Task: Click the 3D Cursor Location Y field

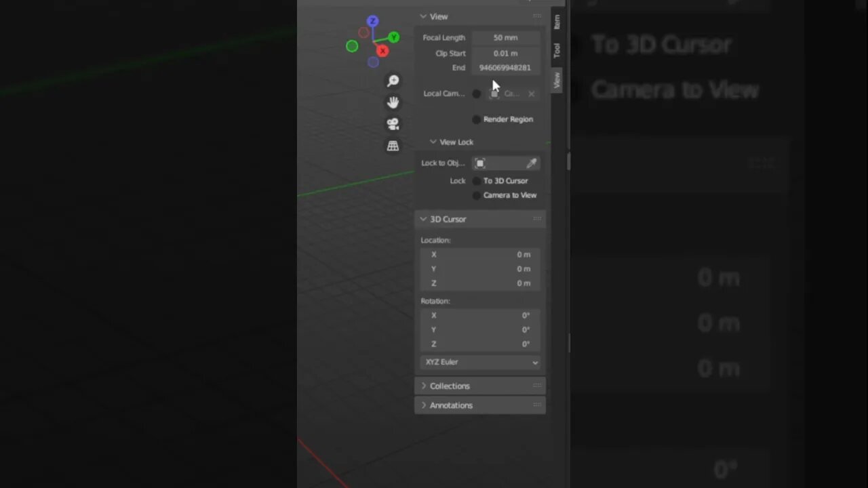Action: (x=481, y=269)
